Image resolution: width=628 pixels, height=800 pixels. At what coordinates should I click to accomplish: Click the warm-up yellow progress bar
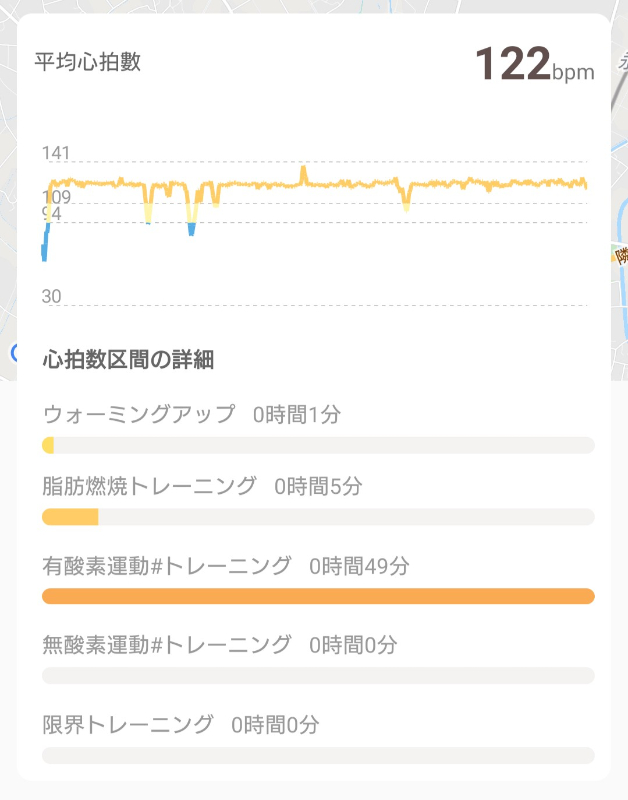48,445
